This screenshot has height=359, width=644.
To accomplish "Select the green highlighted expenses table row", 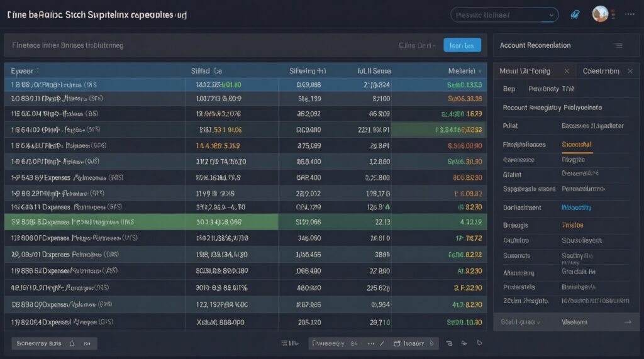I will pos(141,221).
